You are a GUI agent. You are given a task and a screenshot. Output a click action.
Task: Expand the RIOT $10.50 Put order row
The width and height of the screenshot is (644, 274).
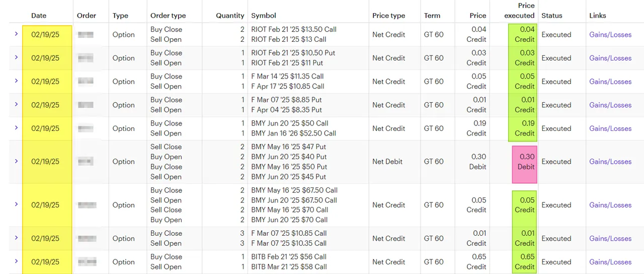pos(16,57)
